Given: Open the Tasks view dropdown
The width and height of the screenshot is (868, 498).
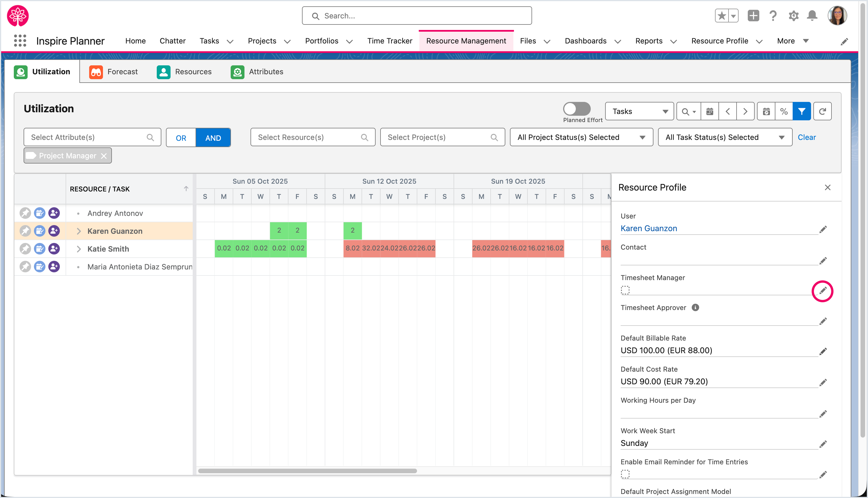Looking at the screenshot, I should click(639, 111).
